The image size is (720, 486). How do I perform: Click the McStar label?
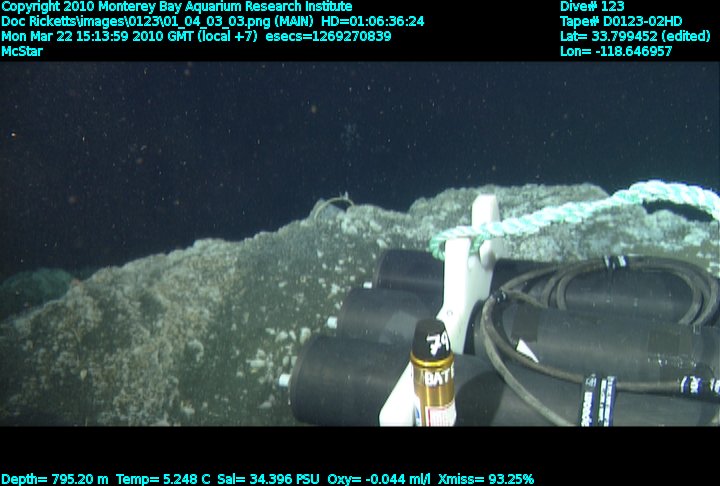pos(21,51)
